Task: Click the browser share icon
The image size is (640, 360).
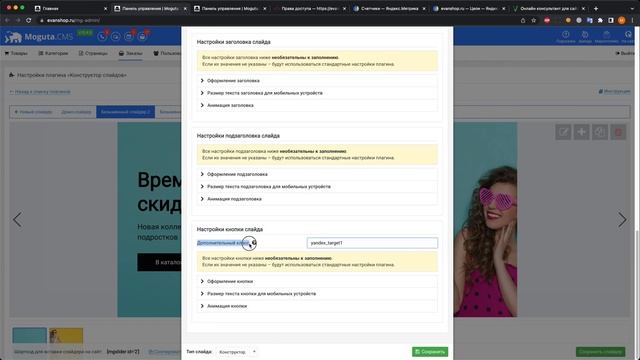Action: [523, 20]
